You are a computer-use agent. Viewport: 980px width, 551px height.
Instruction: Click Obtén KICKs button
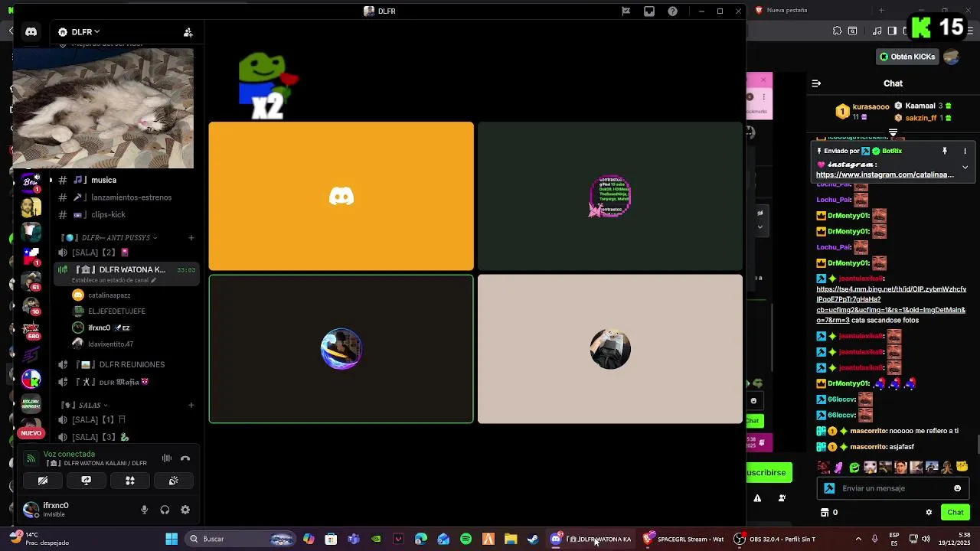[x=907, y=57]
